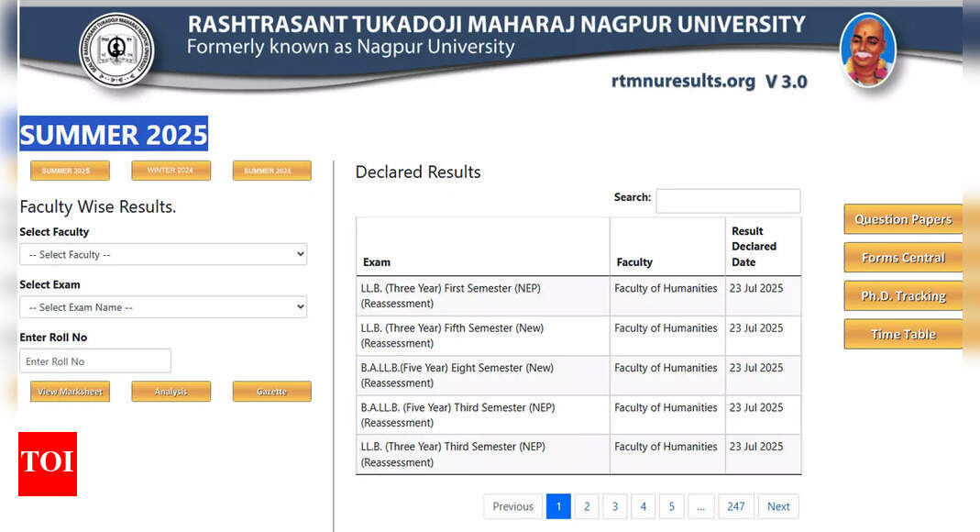Click the red TOI logo
980x532 pixels.
48,464
